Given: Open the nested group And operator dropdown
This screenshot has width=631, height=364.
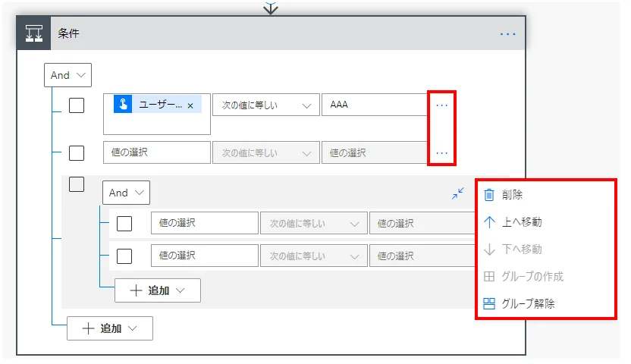Looking at the screenshot, I should tap(126, 193).
